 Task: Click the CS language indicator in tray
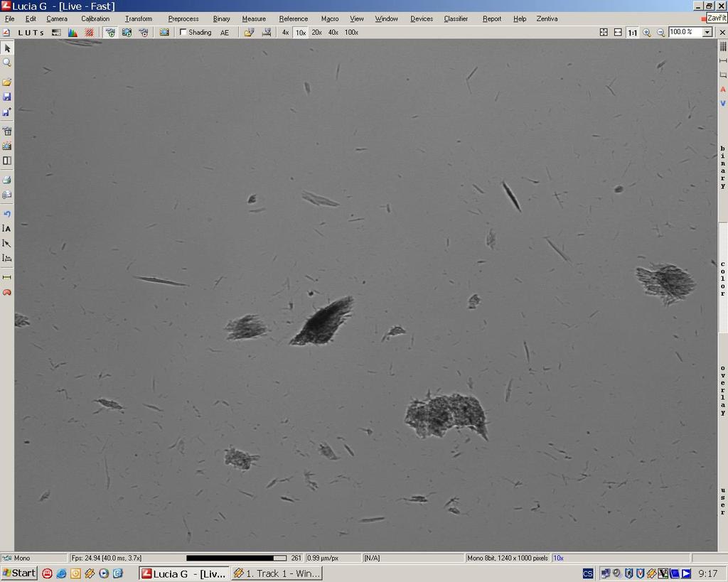tap(587, 573)
